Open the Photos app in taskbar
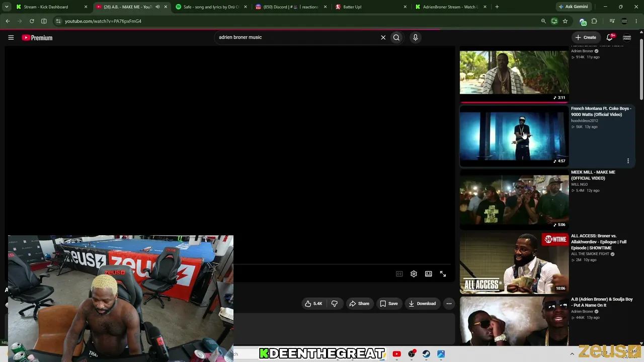644x362 pixels. pyautogui.click(x=441, y=354)
